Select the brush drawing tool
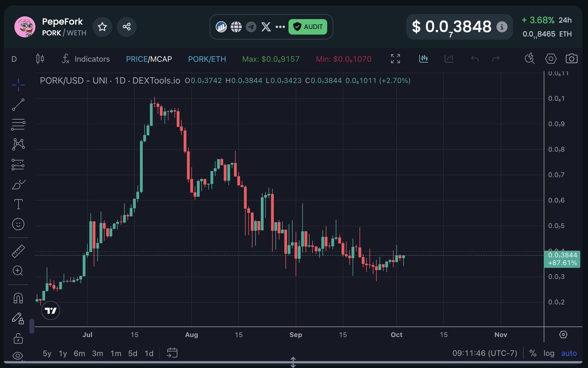This screenshot has height=368, width=588. [19, 185]
